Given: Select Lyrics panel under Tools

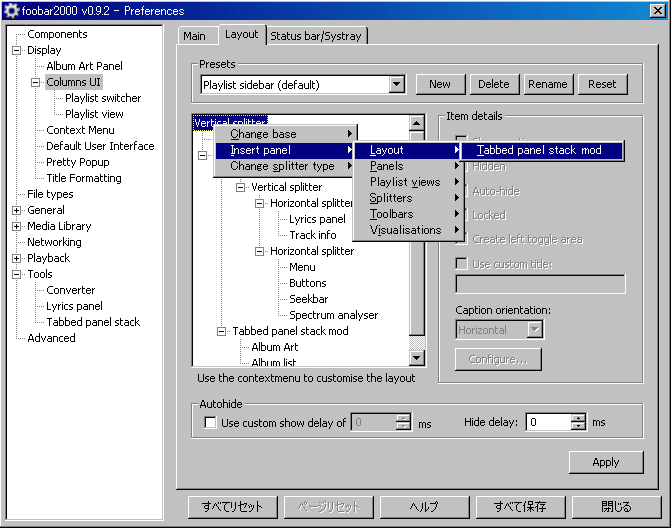Looking at the screenshot, I should pos(74,306).
